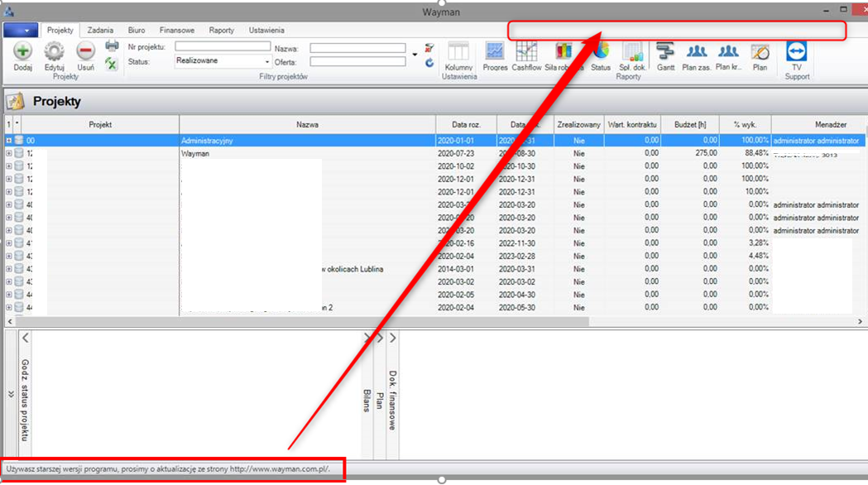This screenshot has width=868, height=485.
Task: Select the 3,28% cell
Action: (745, 243)
